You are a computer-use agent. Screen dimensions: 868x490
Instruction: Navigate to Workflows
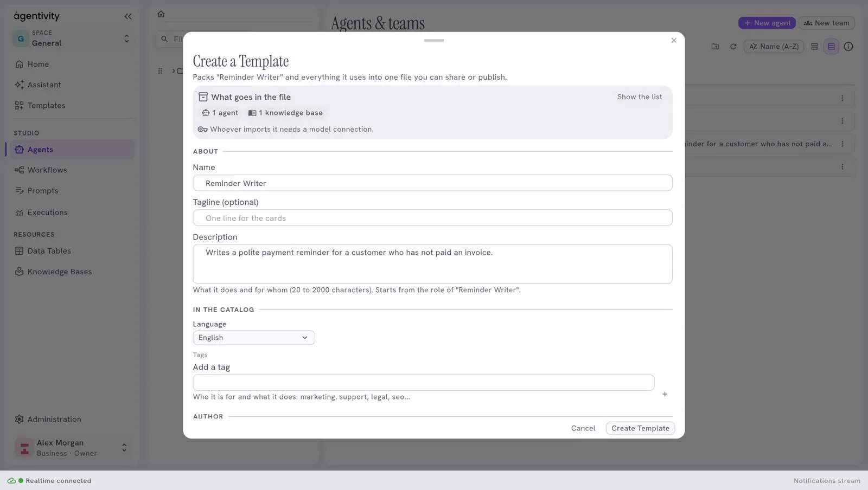point(72,170)
